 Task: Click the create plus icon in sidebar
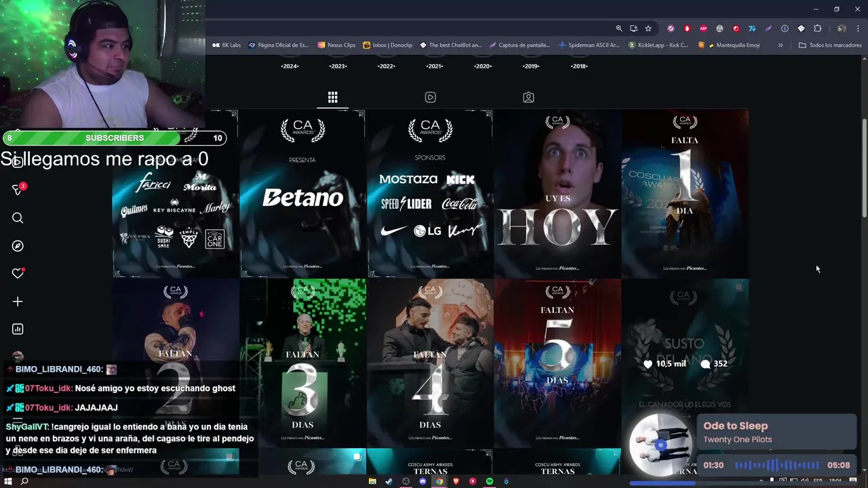pyautogui.click(x=18, y=301)
